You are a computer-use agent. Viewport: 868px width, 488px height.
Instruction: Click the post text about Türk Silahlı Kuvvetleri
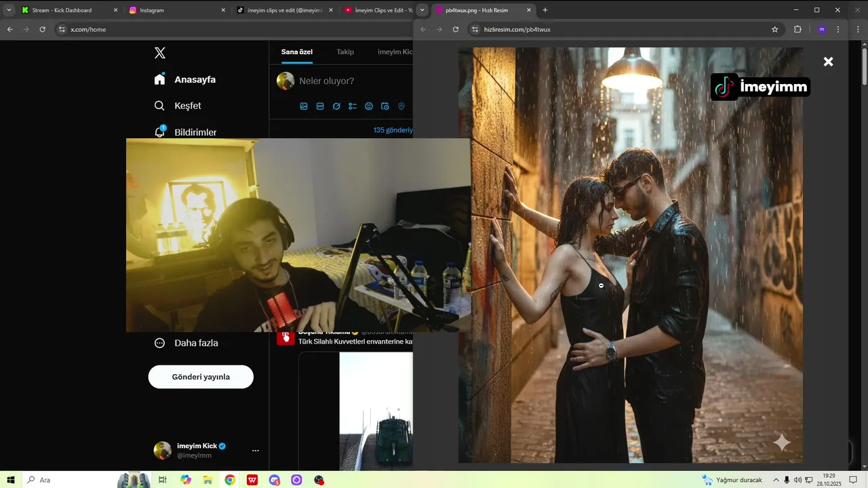[x=355, y=342]
